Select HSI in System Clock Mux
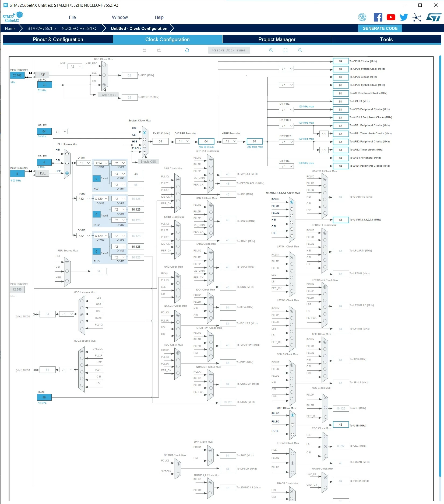The height and width of the screenshot is (504, 444). (145, 132)
